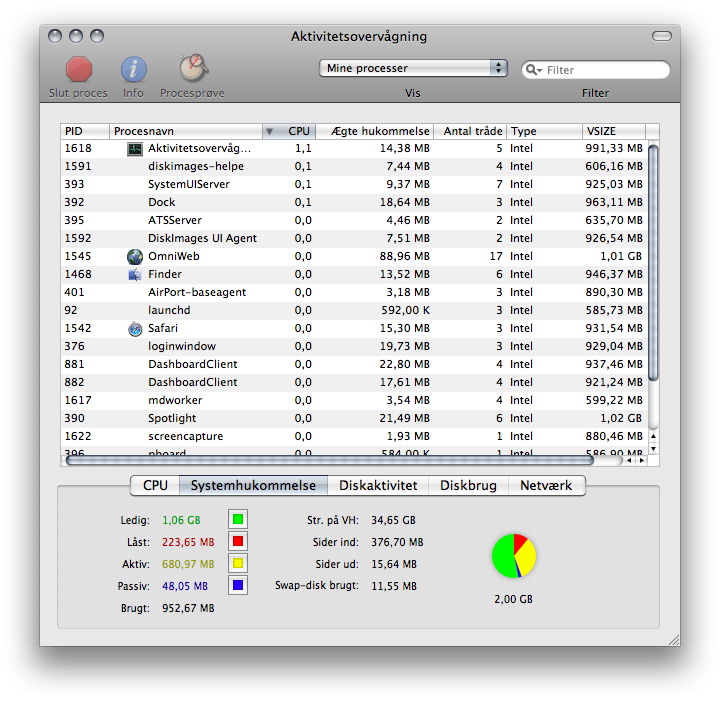The image size is (720, 701).
Task: Click the yellow Aktiv color swatch
Action: pos(238,563)
